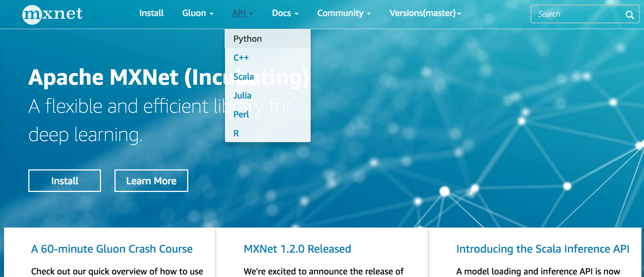Open the Community dropdown menu

(344, 13)
